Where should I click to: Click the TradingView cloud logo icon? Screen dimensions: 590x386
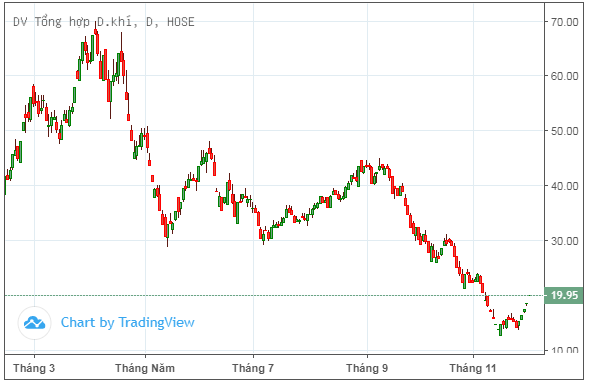pyautogui.click(x=34, y=323)
